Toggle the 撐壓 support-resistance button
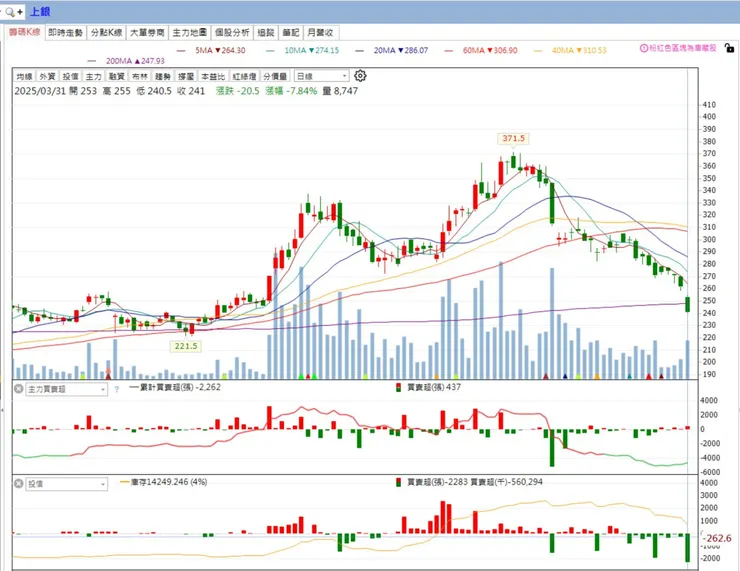 (x=186, y=76)
